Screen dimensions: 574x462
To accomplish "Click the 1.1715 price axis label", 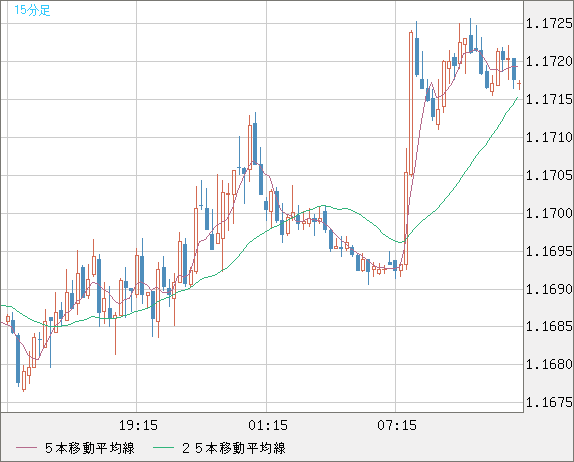I will click(x=549, y=99).
